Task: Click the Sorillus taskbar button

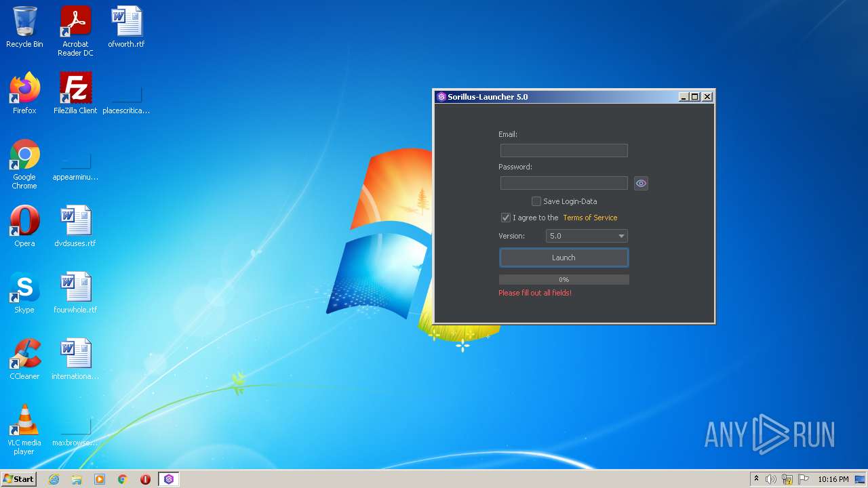Action: coord(168,479)
